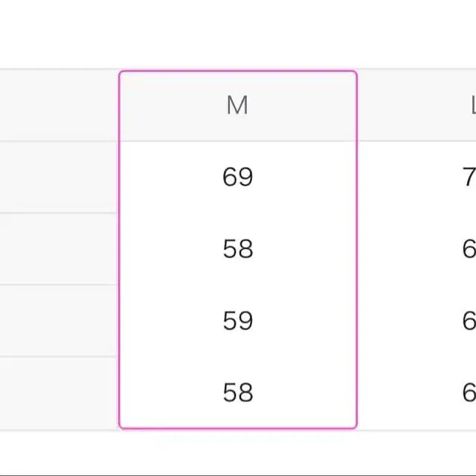The height and width of the screenshot is (476, 476).
Task: Select the partially visible L size header
Action: [x=472, y=106]
